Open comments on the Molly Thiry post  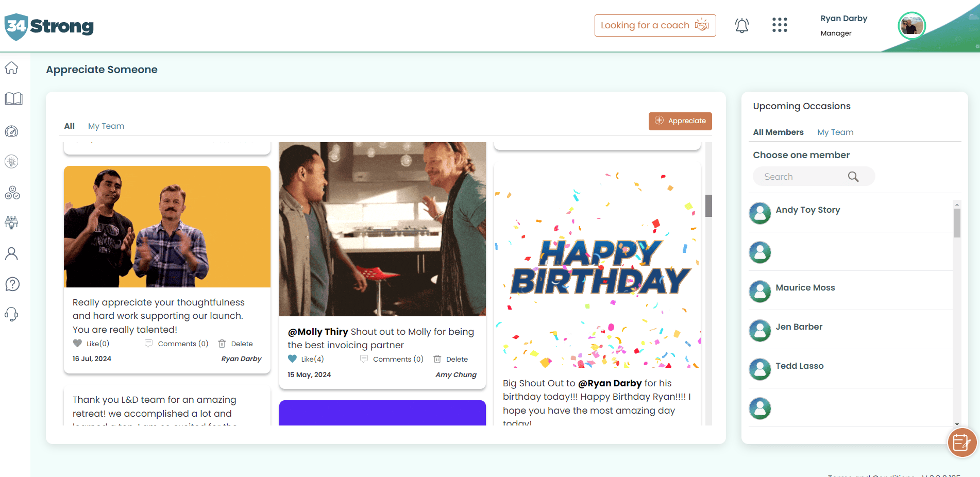point(392,359)
